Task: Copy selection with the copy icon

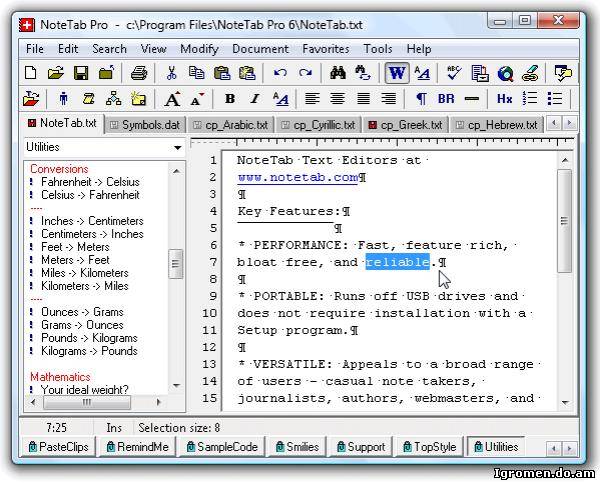Action: click(197, 72)
